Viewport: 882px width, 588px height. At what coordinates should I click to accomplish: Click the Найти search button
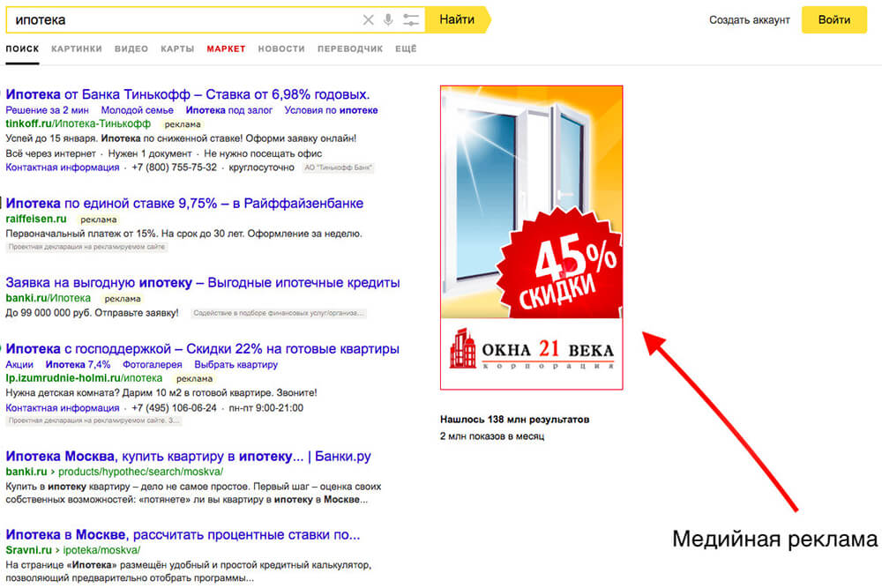click(457, 19)
